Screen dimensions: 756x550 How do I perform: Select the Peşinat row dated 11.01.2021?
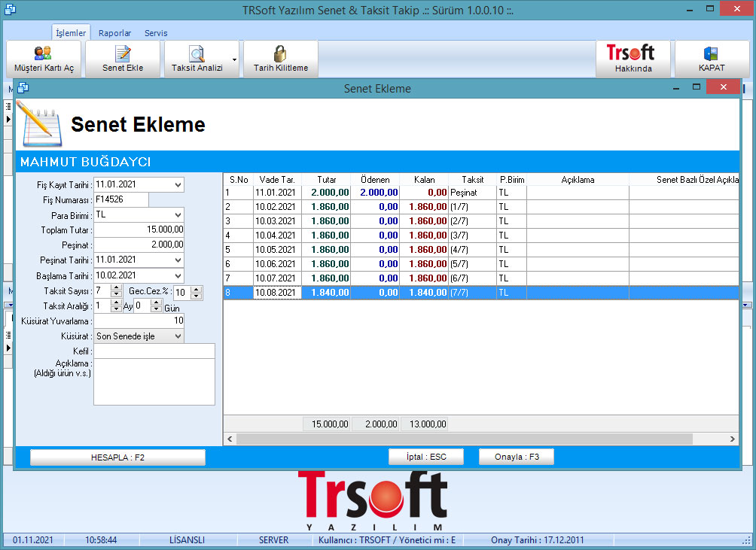(x=481, y=193)
